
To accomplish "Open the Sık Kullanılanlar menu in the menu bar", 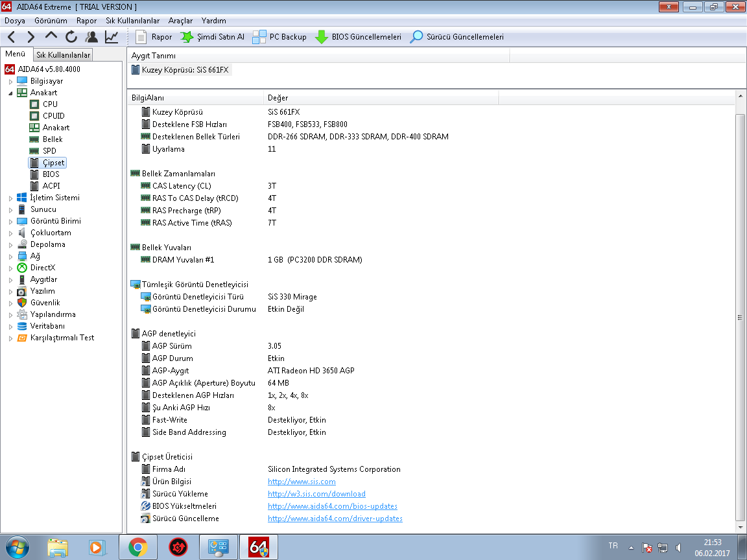I will coord(132,21).
